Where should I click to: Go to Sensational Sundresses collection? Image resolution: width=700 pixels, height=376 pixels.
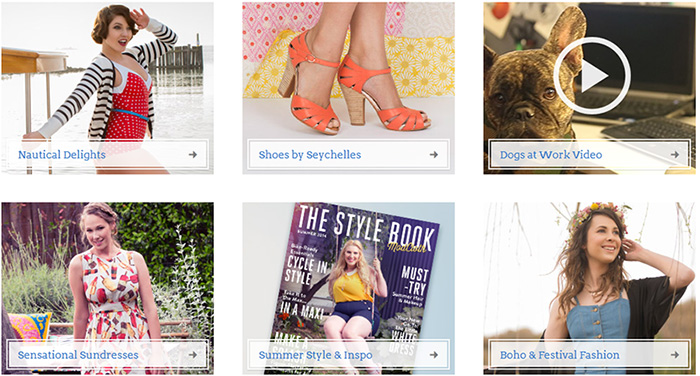click(x=78, y=355)
